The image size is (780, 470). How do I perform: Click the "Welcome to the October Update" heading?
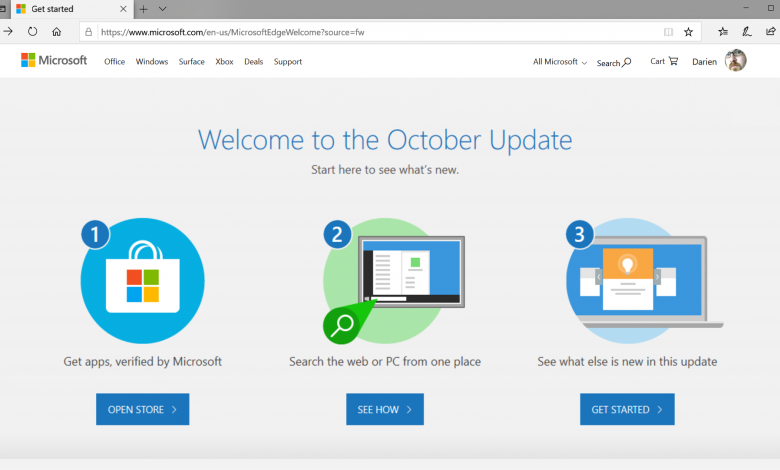pos(385,140)
